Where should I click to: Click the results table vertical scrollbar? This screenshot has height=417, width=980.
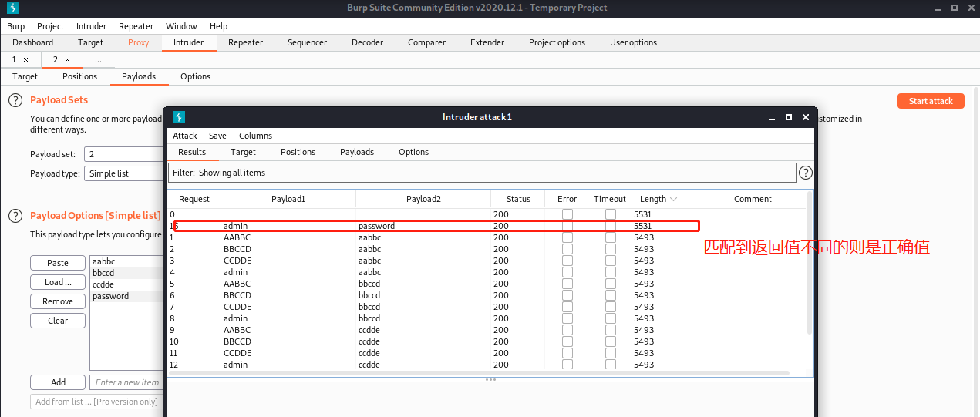(x=809, y=262)
